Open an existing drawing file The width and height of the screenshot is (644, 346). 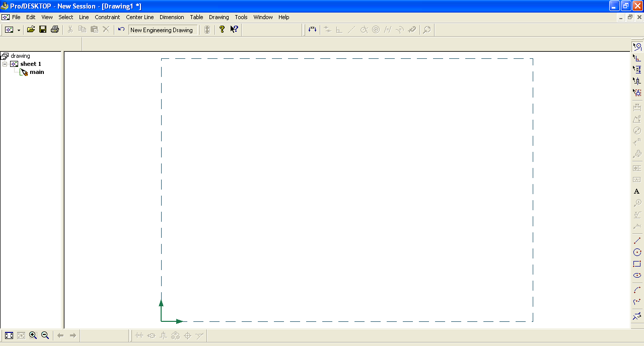[31, 29]
